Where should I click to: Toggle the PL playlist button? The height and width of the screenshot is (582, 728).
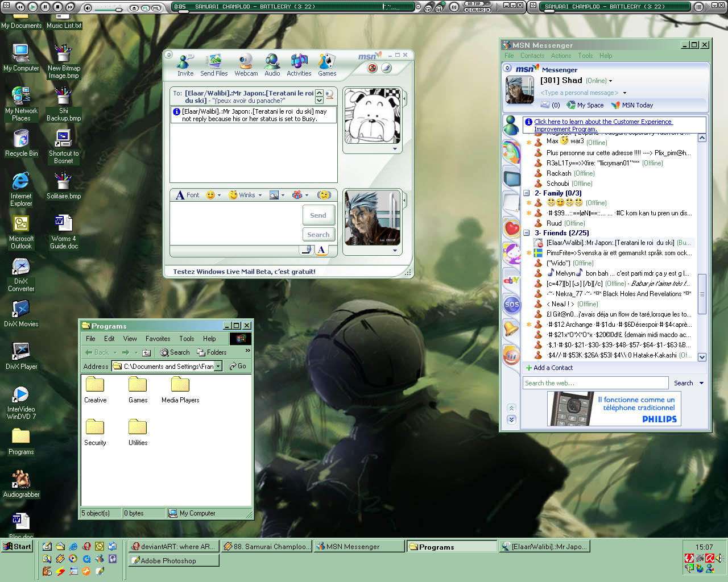tap(145, 8)
